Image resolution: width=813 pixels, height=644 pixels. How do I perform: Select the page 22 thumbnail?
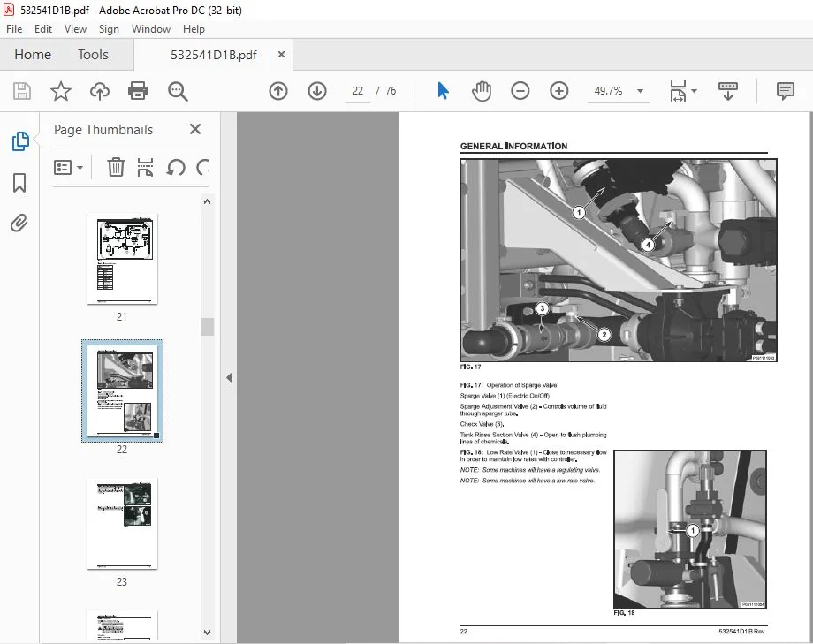pyautogui.click(x=122, y=391)
